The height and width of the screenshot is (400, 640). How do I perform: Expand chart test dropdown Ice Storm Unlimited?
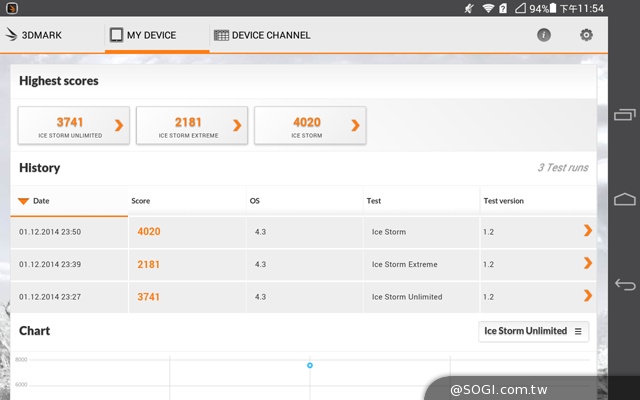tap(533, 331)
